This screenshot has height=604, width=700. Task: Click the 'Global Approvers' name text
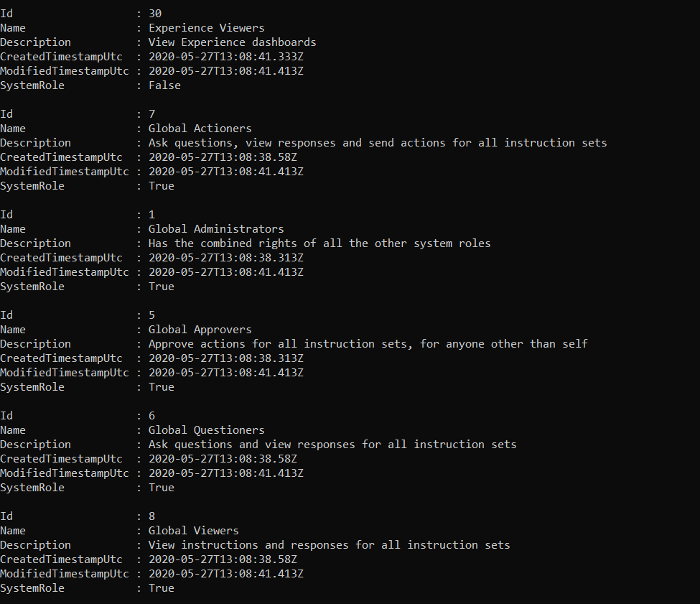pyautogui.click(x=200, y=330)
